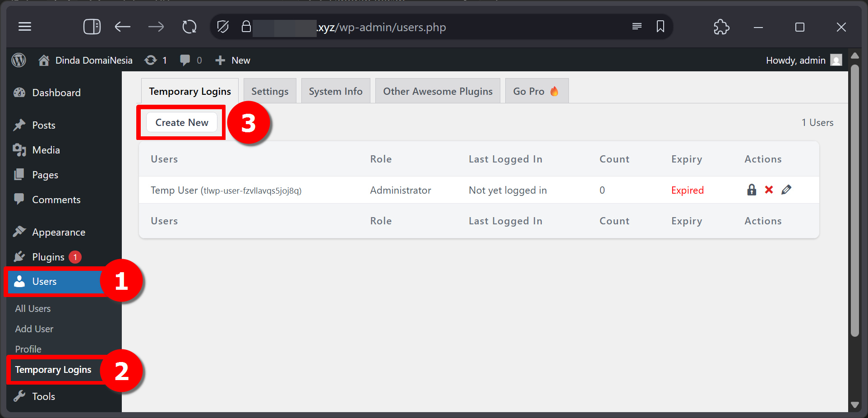
Task: Open Temporary Logins in the sidebar submenu
Action: click(53, 370)
